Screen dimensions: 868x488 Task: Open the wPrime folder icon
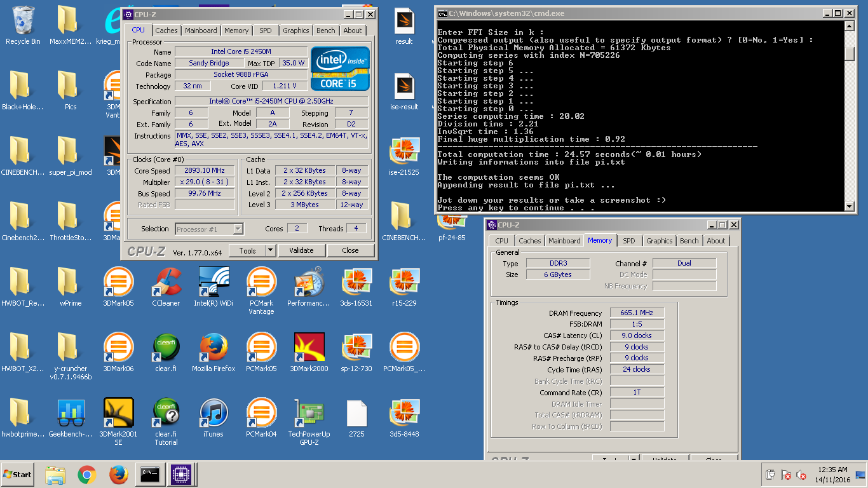71,287
